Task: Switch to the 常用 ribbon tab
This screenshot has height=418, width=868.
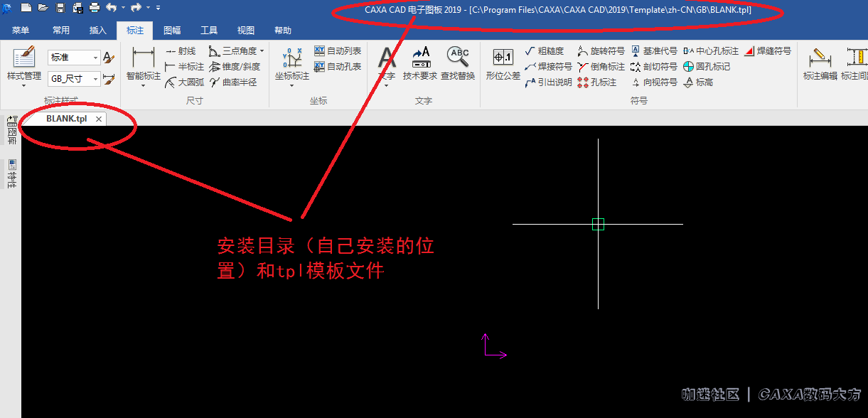Action: coord(61,31)
